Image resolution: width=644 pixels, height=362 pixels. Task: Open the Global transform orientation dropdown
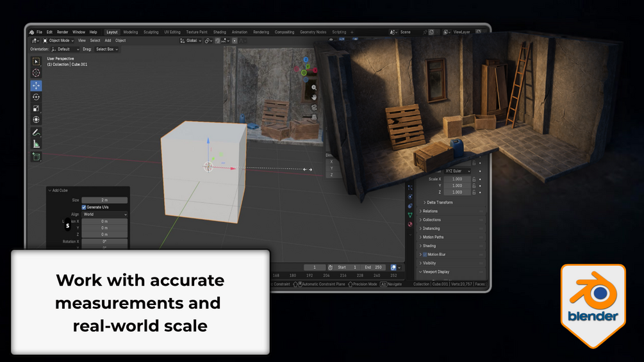[190, 40]
